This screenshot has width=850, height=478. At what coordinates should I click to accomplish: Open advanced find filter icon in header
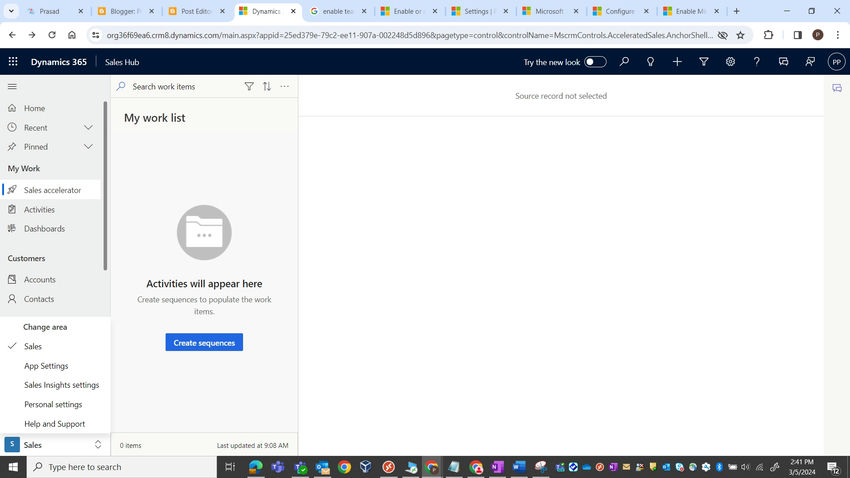point(704,62)
